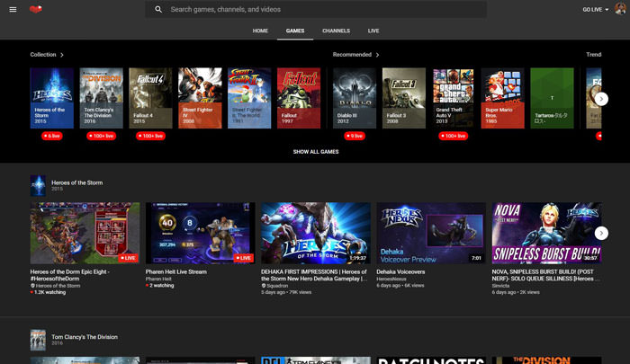630x364 pixels.
Task: Expand the GO LIVE dropdown
Action: click(x=596, y=9)
